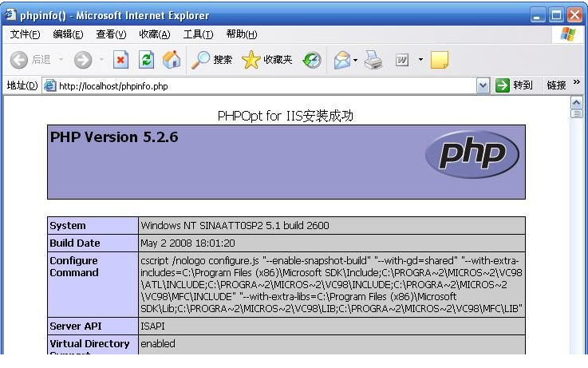This screenshot has width=588, height=368.
Task: Click 'Windows NT SINAATT0SP2 5.1 build 2600' value
Action: [235, 225]
